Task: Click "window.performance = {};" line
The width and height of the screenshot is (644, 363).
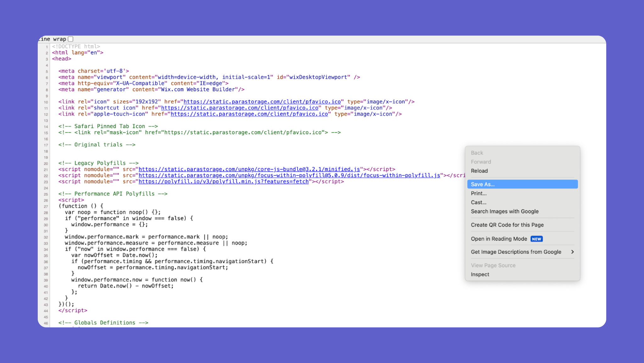Action: pos(109,224)
